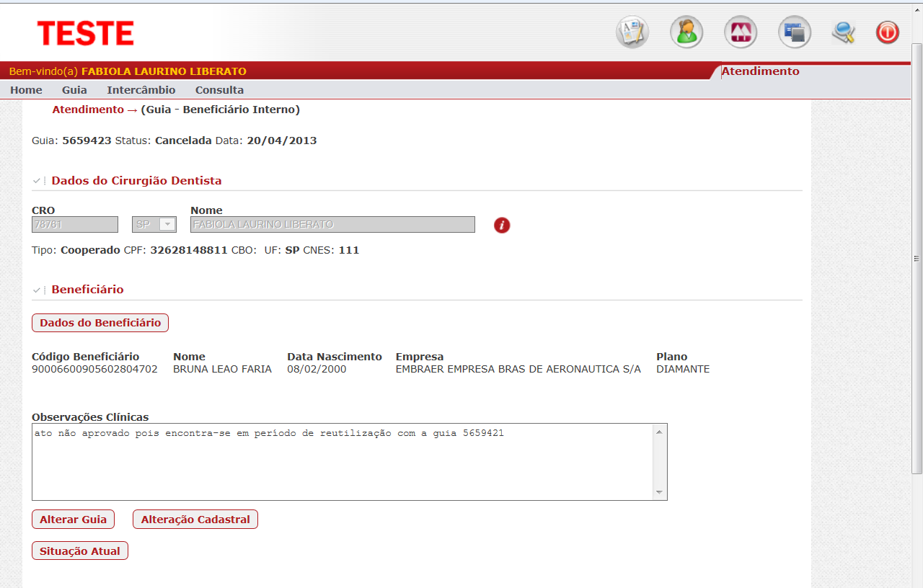Open the blue windows screens icon

795,32
